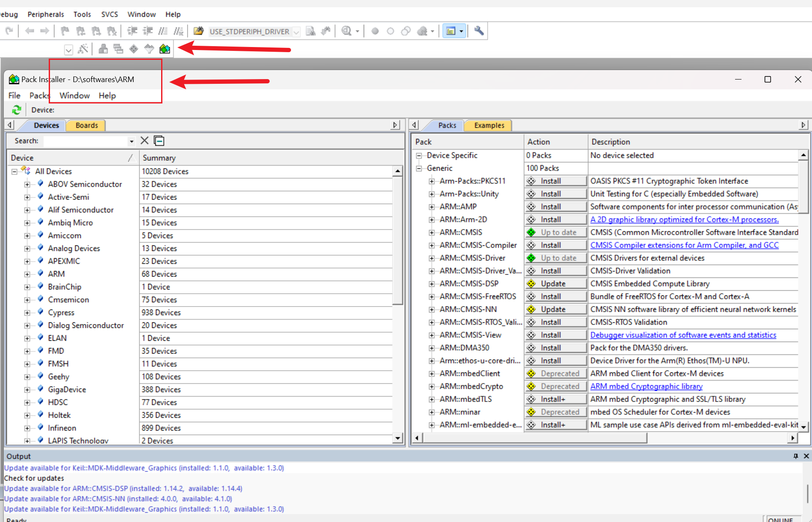The image size is (812, 522).
Task: Open the Peripherals menu
Action: 45,14
